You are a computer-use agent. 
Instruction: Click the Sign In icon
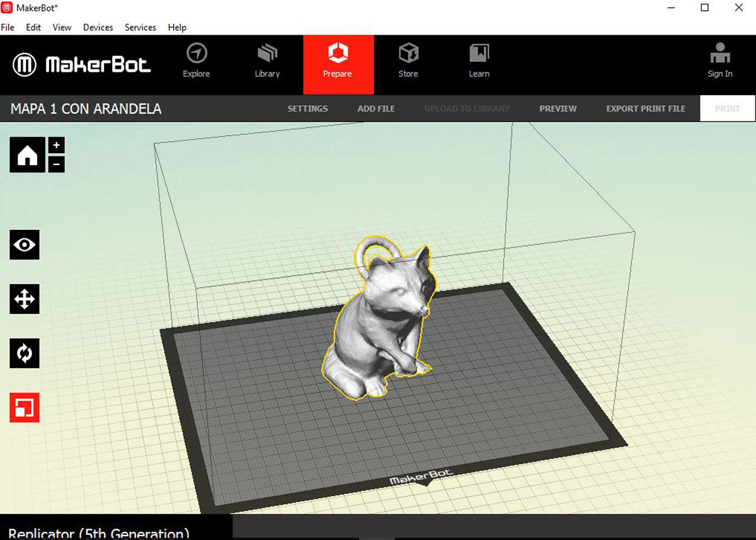[x=720, y=61]
